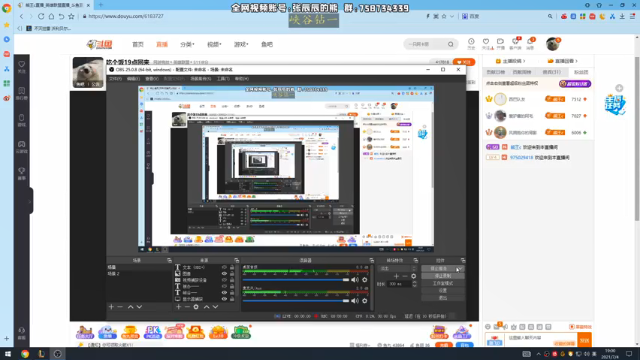Image resolution: width=640 pixels, height=360 pixels.
Task: Increase transition duration with up arrow
Action: 414,282
